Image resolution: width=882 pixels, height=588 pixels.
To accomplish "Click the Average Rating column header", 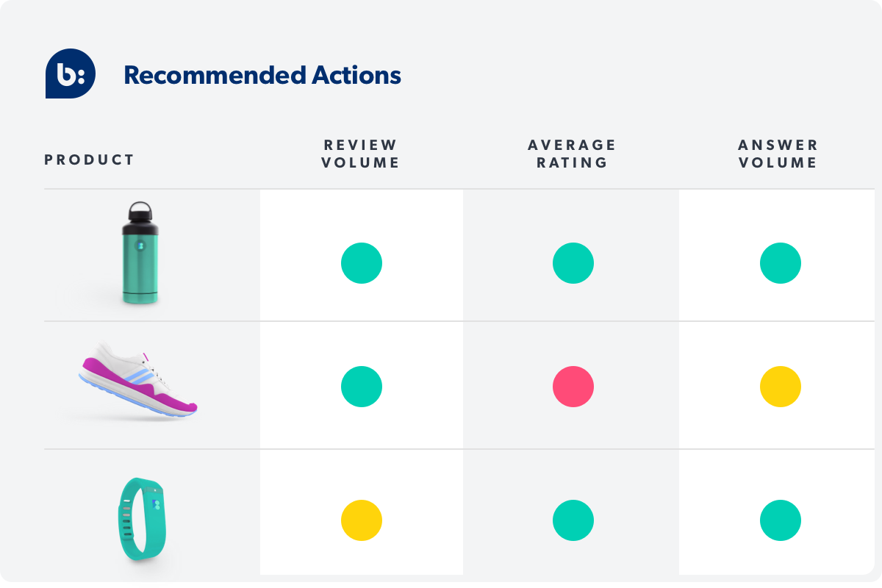I will tap(572, 154).
